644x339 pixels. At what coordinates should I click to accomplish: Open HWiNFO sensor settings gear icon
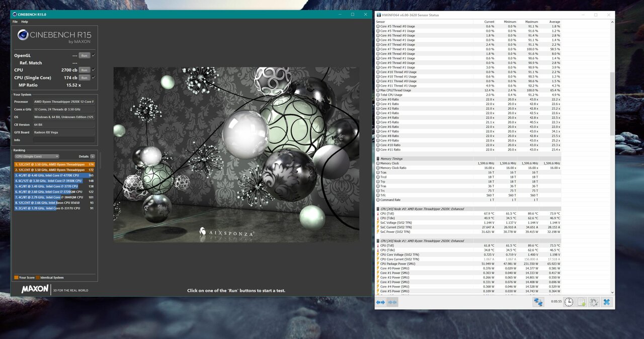tap(594, 302)
